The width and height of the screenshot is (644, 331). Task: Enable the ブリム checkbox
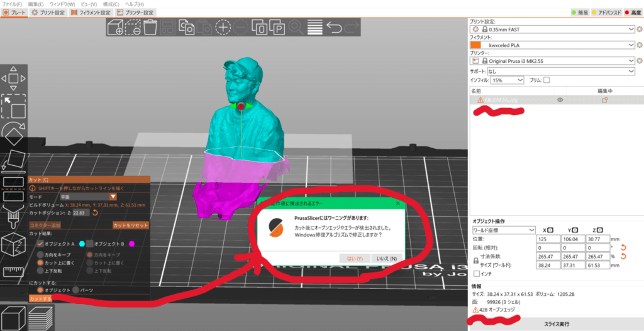tap(547, 80)
